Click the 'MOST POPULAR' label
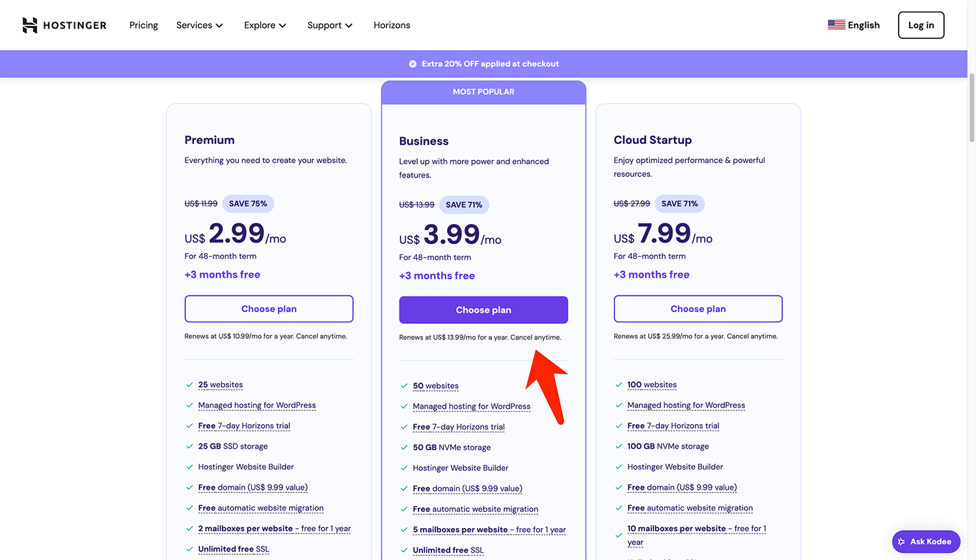 483,92
